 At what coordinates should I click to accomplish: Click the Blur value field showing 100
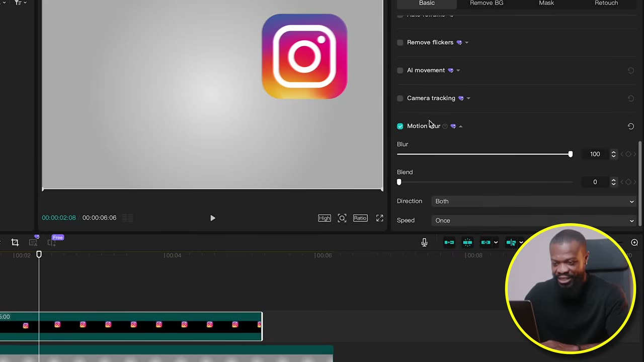tap(595, 154)
